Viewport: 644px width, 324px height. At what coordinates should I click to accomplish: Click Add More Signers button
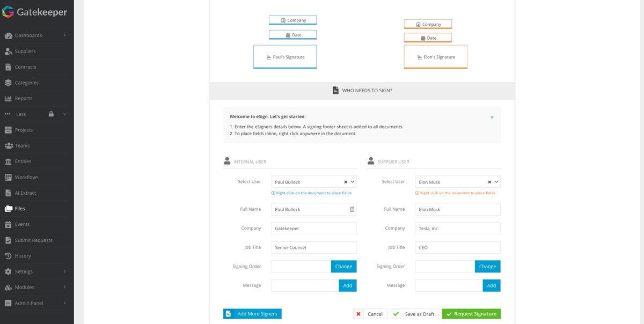[252, 314]
